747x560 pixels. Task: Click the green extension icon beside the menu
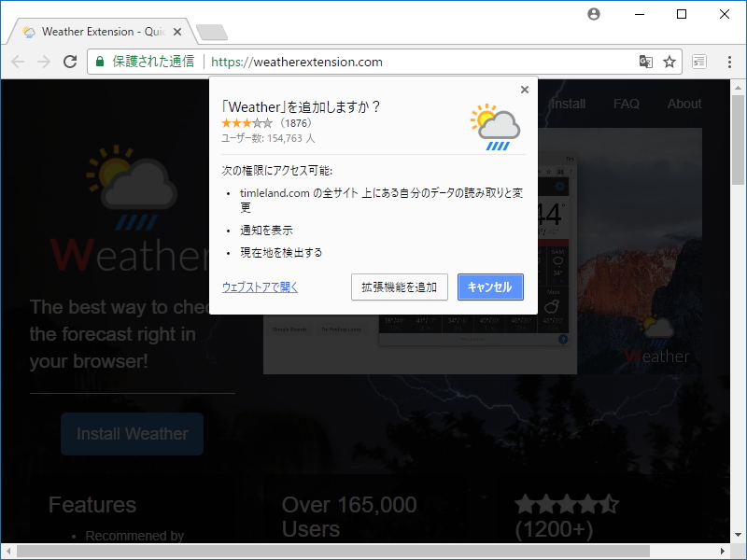(x=698, y=61)
